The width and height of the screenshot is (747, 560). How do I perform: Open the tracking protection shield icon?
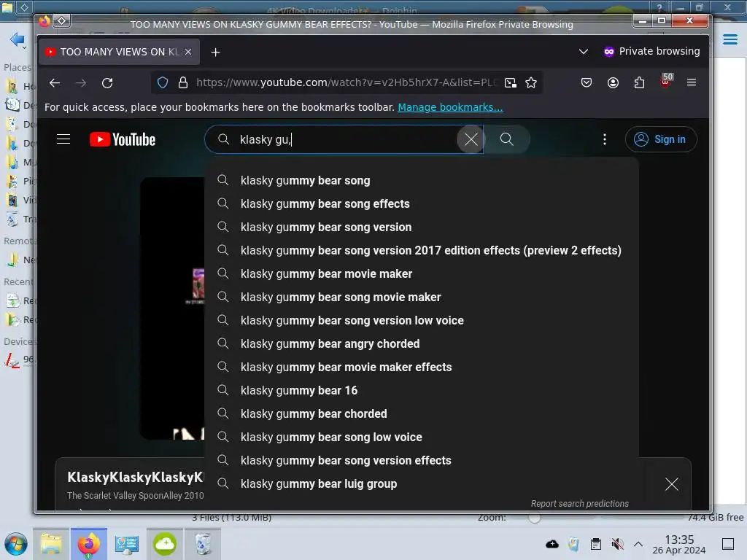[163, 83]
